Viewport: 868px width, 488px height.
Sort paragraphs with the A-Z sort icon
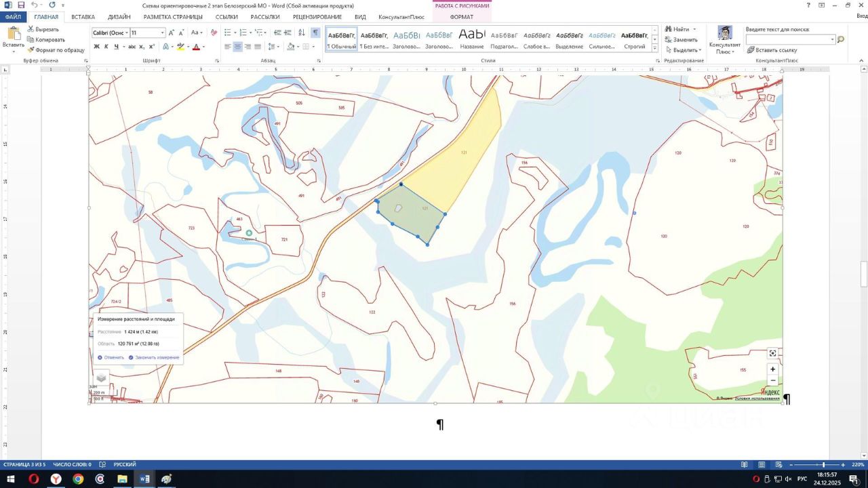coord(302,33)
